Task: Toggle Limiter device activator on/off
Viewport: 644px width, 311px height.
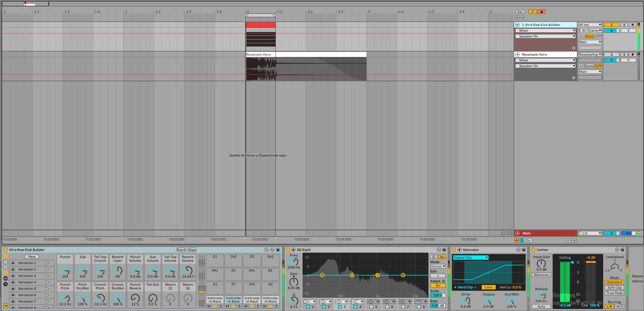Action: point(533,250)
